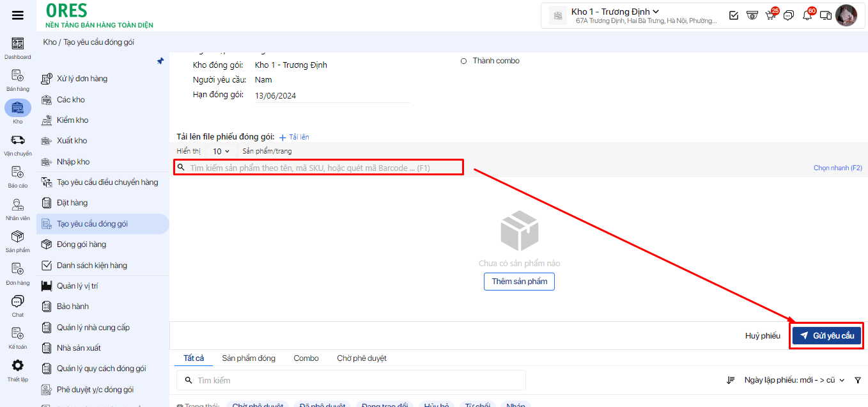Click the Dashboard sidebar icon
Image resolution: width=868 pixels, height=407 pixels.
pyautogui.click(x=18, y=44)
